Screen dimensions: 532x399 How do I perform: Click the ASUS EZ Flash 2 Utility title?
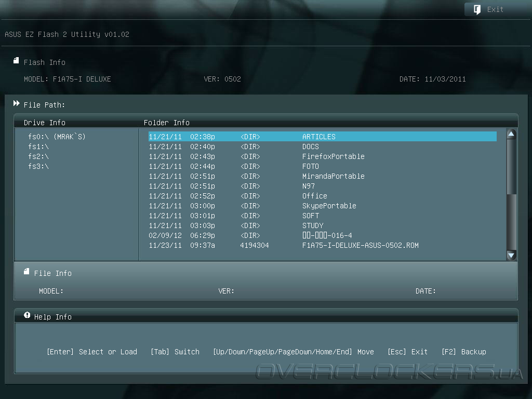pos(67,34)
